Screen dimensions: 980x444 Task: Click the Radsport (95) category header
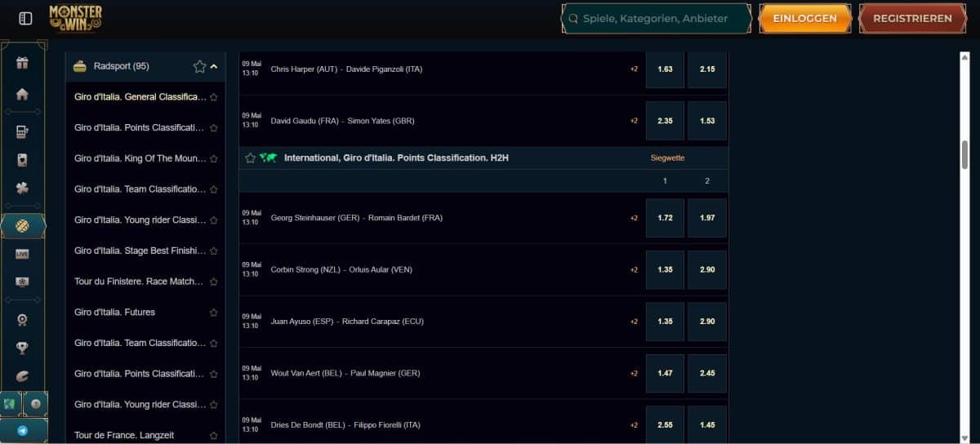pyautogui.click(x=145, y=66)
